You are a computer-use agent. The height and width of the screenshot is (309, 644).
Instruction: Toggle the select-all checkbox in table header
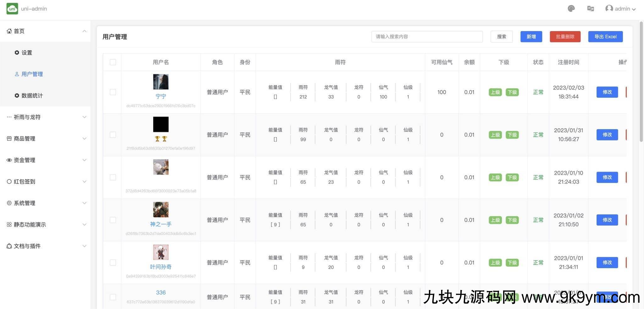click(113, 62)
